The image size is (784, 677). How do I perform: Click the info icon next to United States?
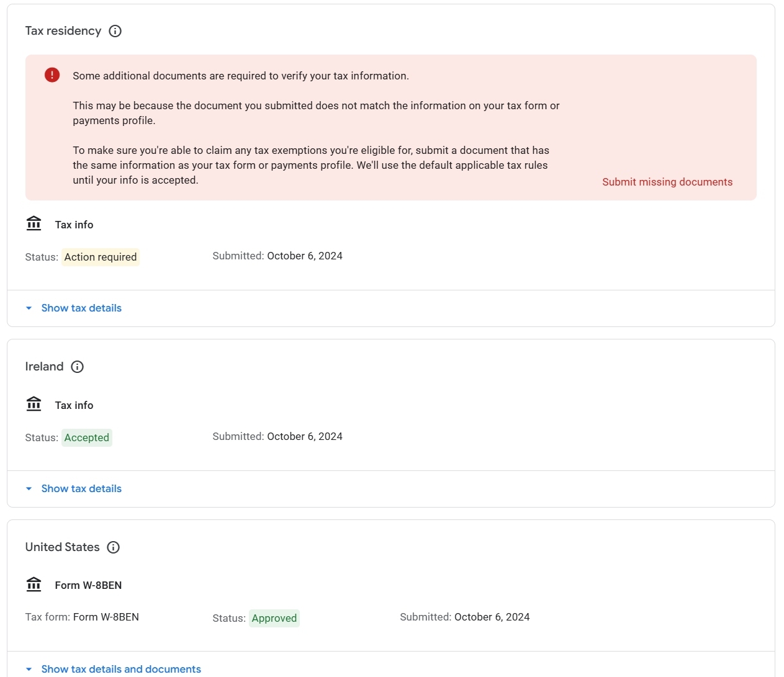click(113, 547)
